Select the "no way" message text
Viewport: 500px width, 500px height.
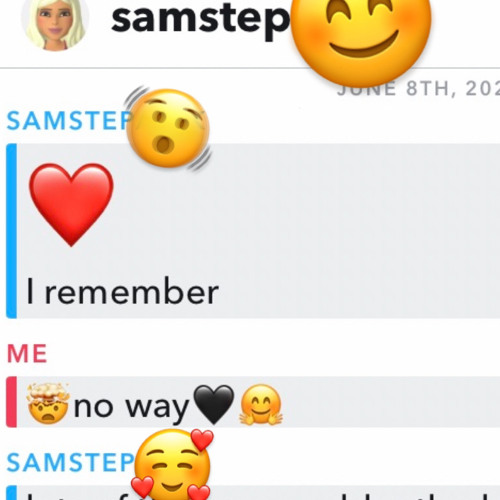[x=131, y=407]
